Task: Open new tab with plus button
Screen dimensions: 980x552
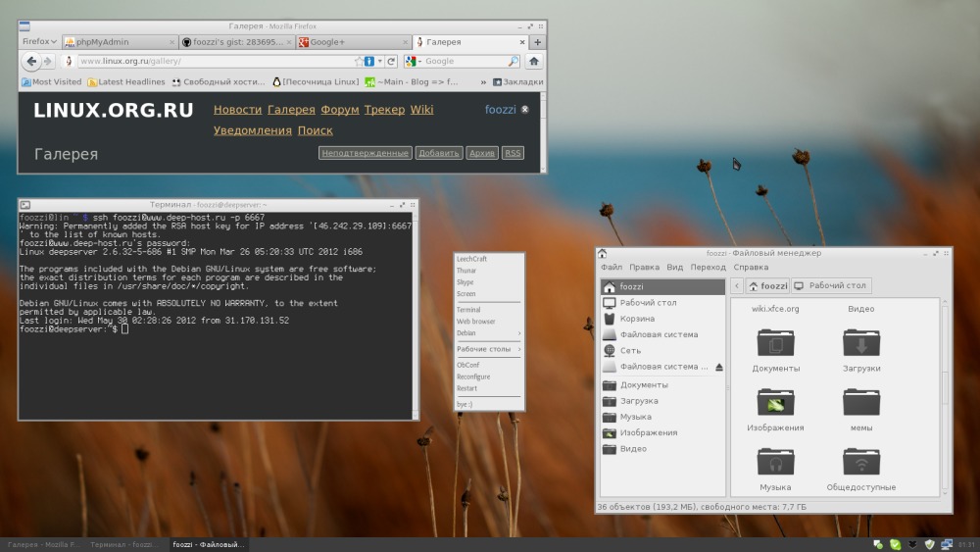Action: point(537,42)
